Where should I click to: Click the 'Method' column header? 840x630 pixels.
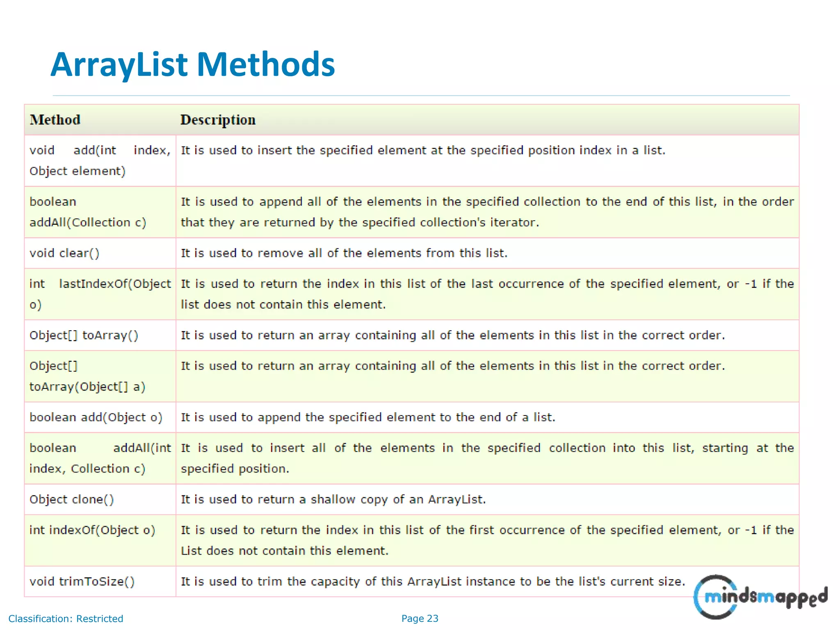coord(55,120)
